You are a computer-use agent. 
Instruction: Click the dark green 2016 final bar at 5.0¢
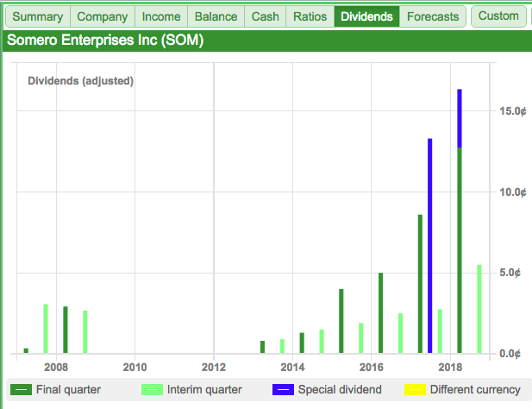(x=381, y=313)
